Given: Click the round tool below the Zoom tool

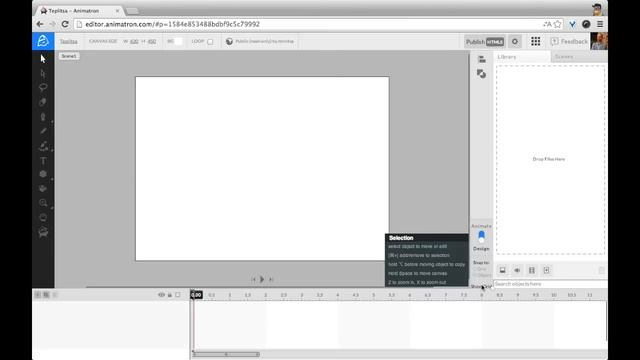Looking at the screenshot, I should tap(43, 217).
